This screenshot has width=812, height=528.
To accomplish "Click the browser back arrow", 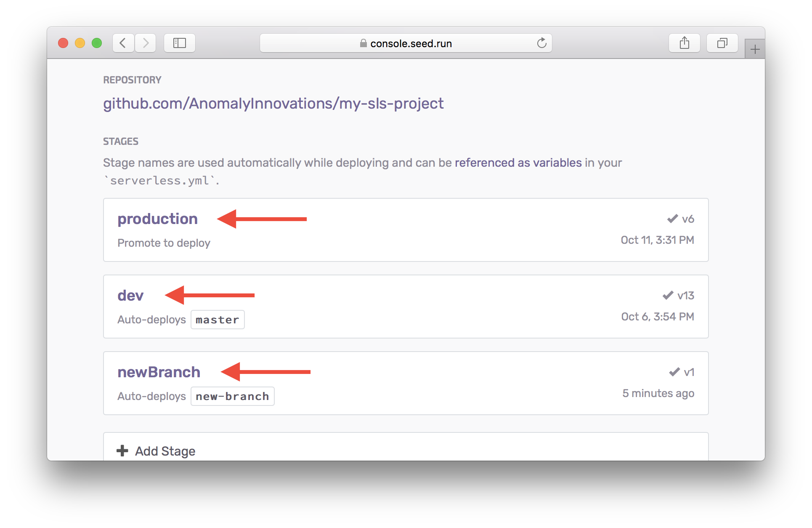I will [123, 43].
